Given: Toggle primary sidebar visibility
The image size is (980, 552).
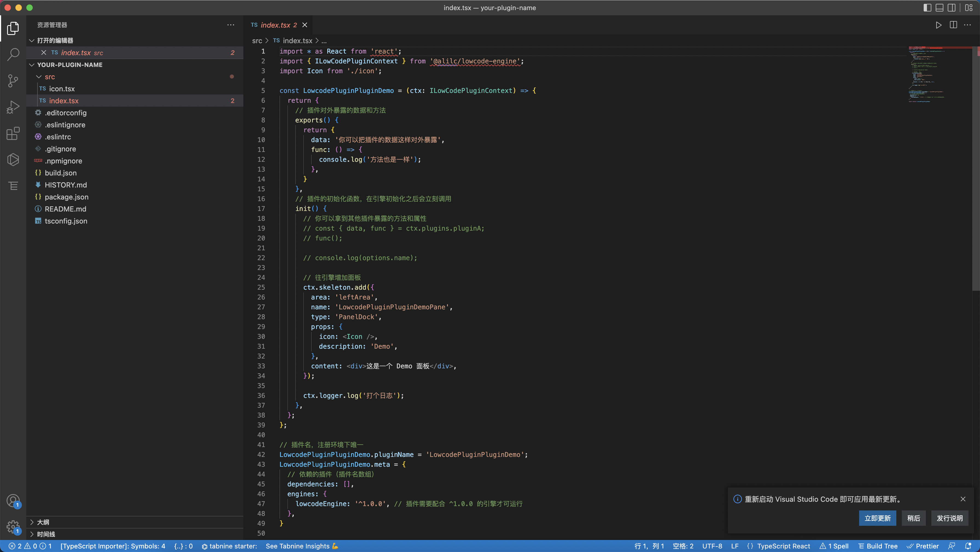Looking at the screenshot, I should [927, 8].
